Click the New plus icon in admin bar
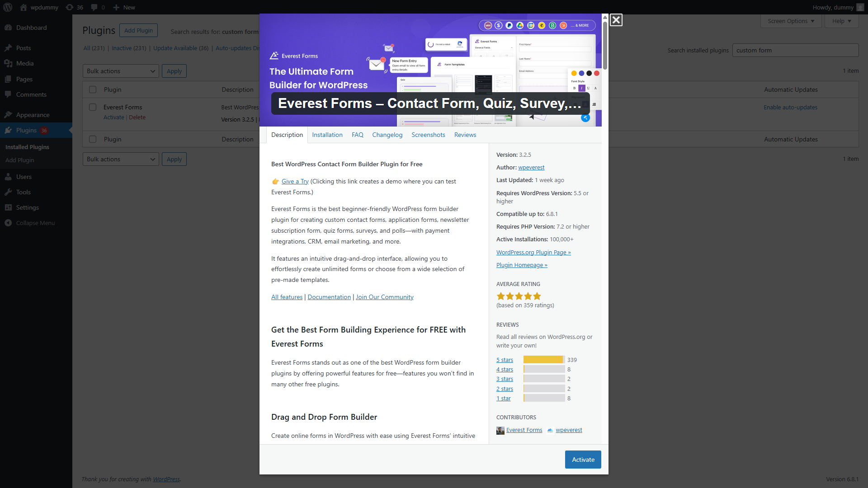 [x=116, y=7]
